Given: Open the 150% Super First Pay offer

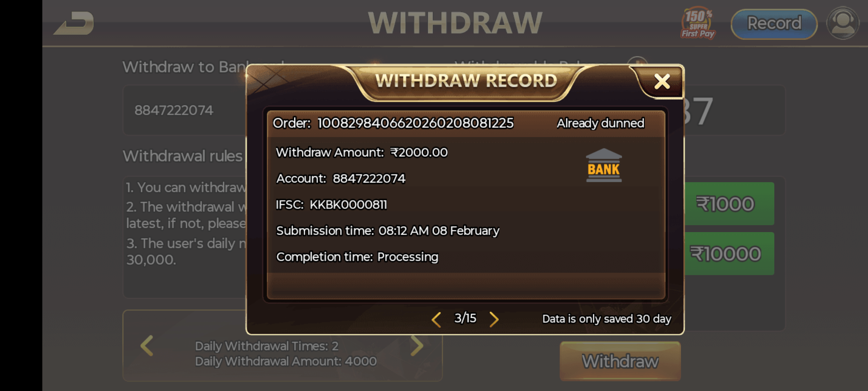Looking at the screenshot, I should pos(698,23).
